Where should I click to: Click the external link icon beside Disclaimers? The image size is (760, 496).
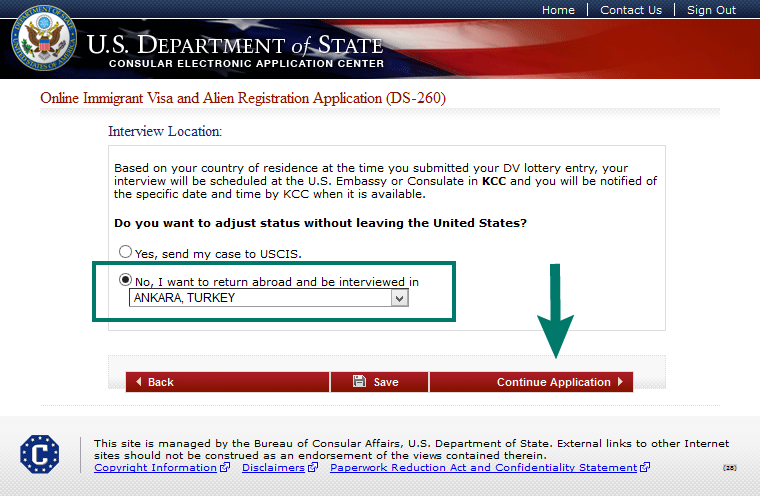pyautogui.click(x=313, y=467)
